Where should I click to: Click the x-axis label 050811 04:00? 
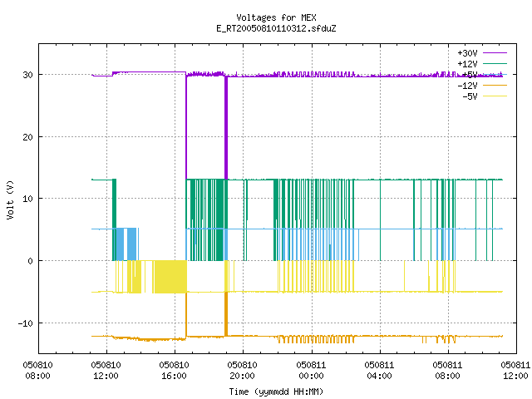click(379, 371)
